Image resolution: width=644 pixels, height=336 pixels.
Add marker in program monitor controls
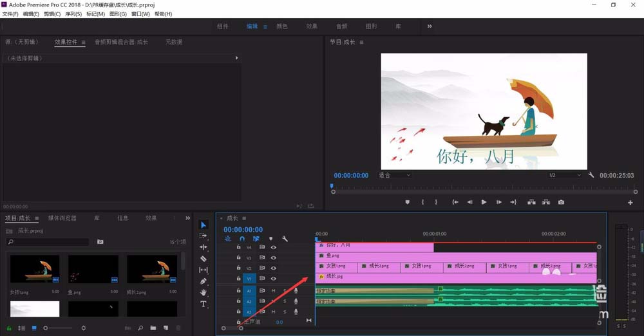408,202
